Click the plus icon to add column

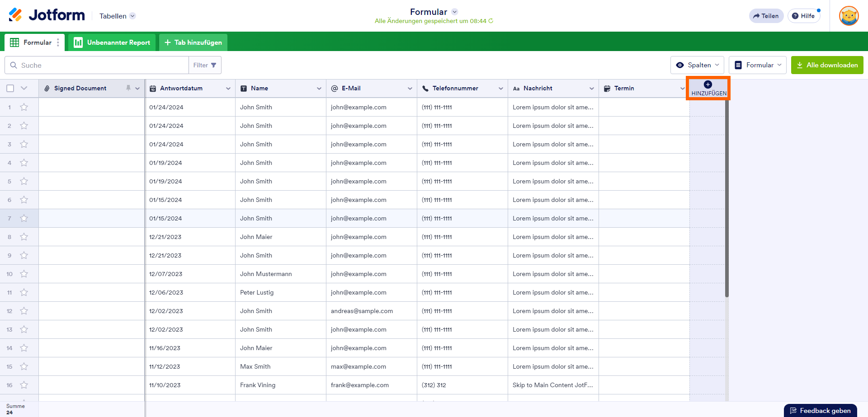click(x=708, y=84)
